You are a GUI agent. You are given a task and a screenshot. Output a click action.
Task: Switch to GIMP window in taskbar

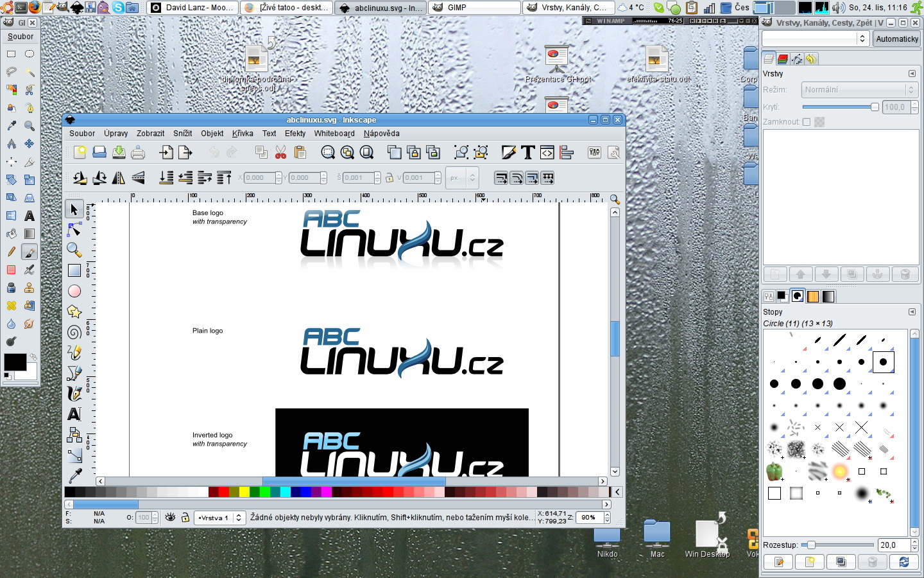pyautogui.click(x=475, y=8)
